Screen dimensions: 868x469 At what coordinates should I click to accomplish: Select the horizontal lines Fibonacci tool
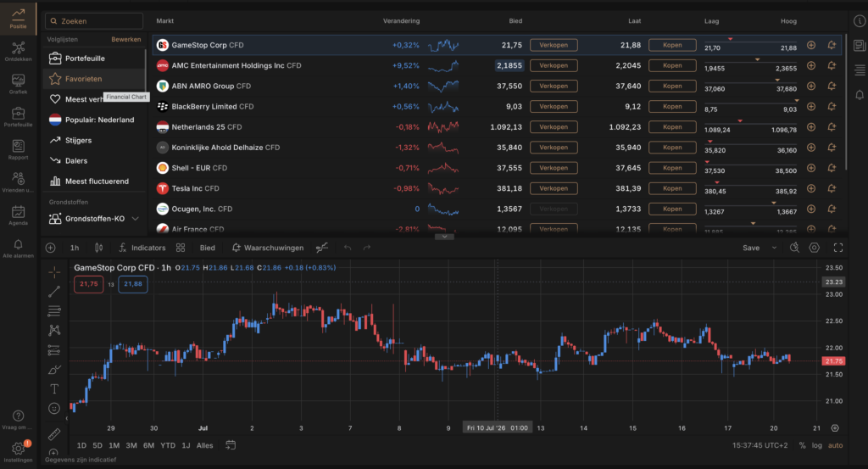[x=54, y=310]
